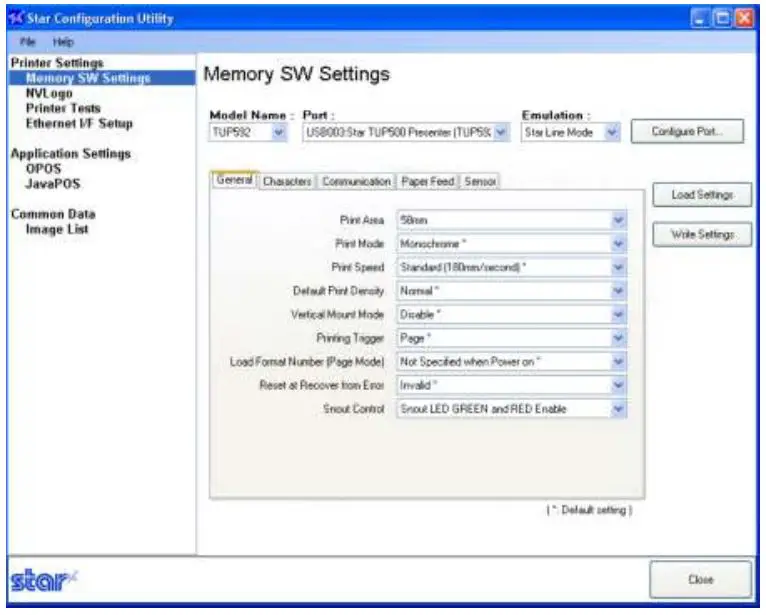Select Memory SW Settings in sidebar
766x615 pixels.
click(102, 78)
